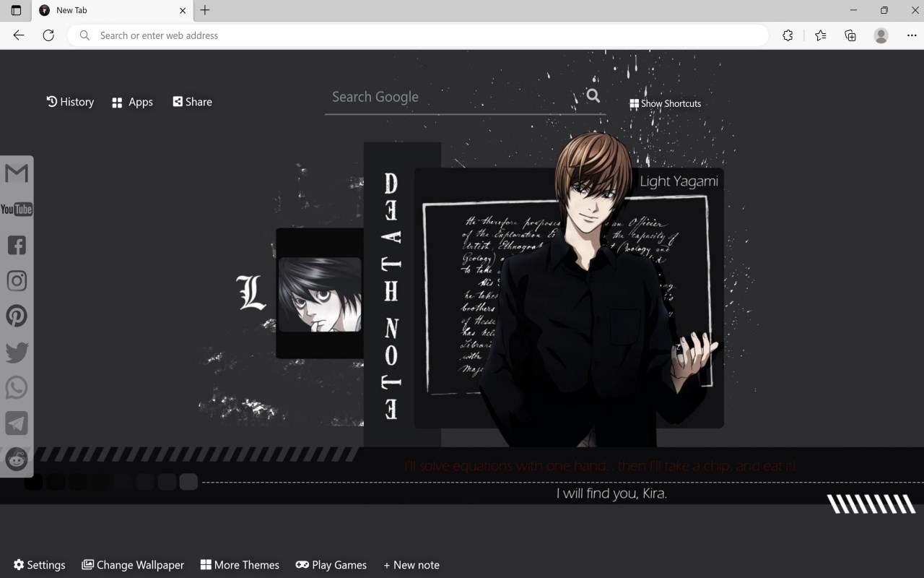The image size is (924, 578).
Task: Close the New Tab tab
Action: pos(183,11)
